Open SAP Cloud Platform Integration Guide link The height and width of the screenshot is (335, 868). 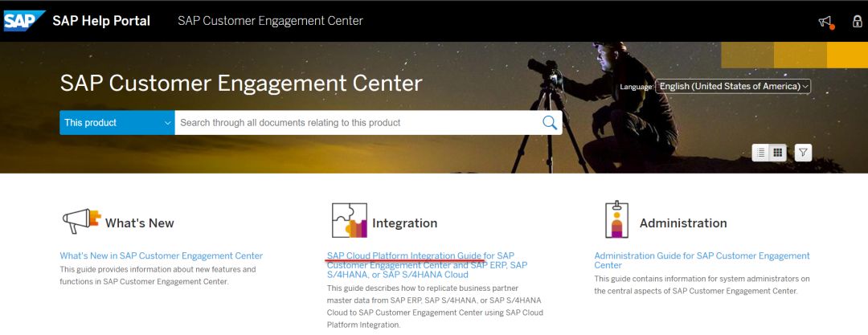click(x=427, y=265)
